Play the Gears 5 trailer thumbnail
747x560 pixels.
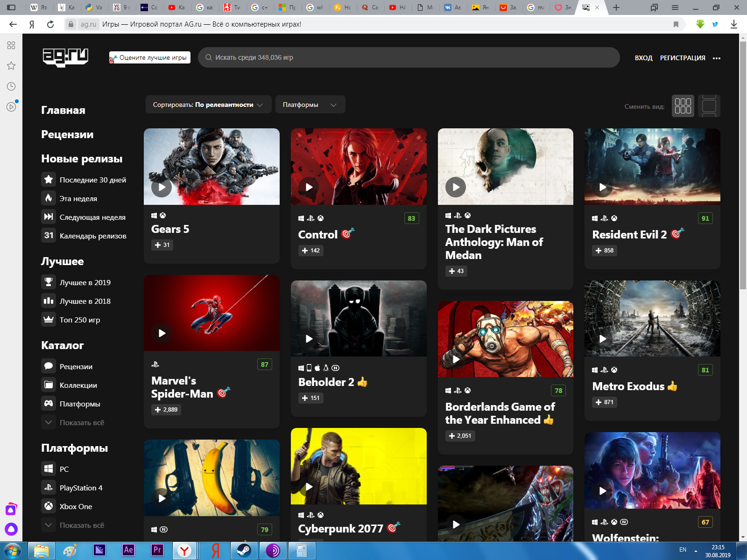coord(162,187)
